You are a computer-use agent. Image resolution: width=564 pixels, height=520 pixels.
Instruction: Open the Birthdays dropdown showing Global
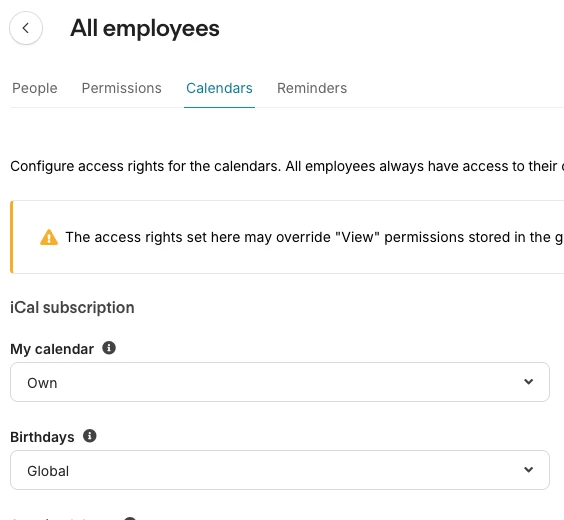coord(280,470)
